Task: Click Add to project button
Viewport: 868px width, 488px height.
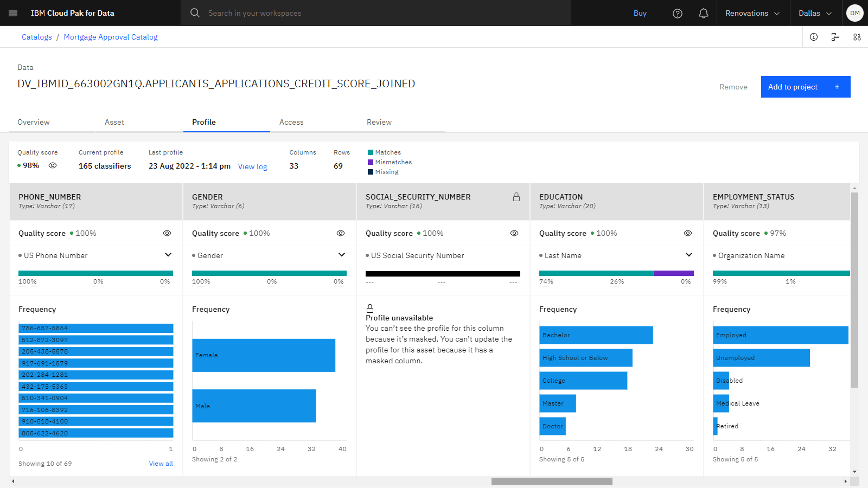Action: [806, 87]
